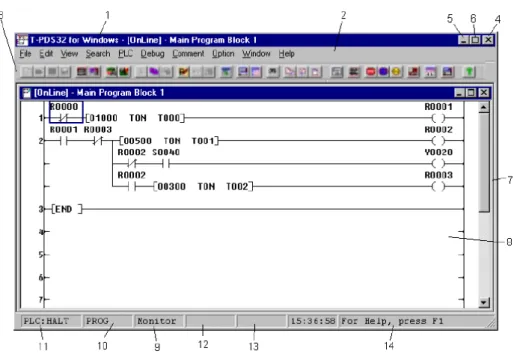This screenshot has height=360, width=514.
Task: Open the Option menu
Action: pyautogui.click(x=223, y=54)
